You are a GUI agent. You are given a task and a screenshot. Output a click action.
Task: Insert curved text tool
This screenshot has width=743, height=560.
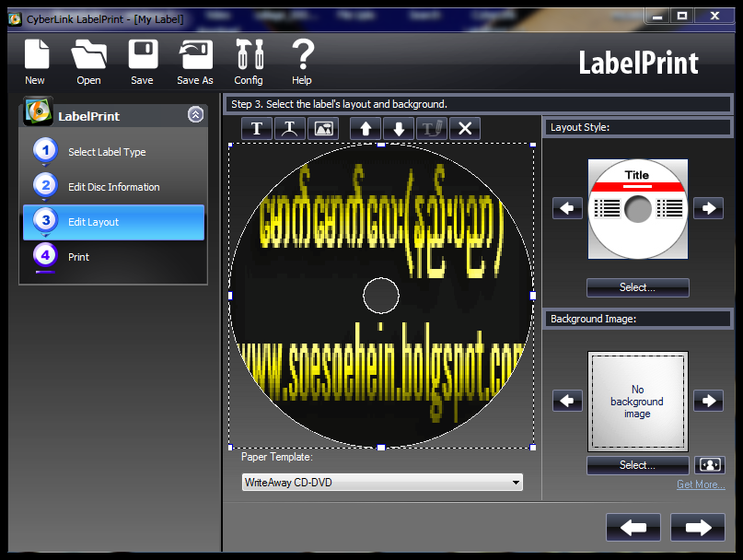289,129
